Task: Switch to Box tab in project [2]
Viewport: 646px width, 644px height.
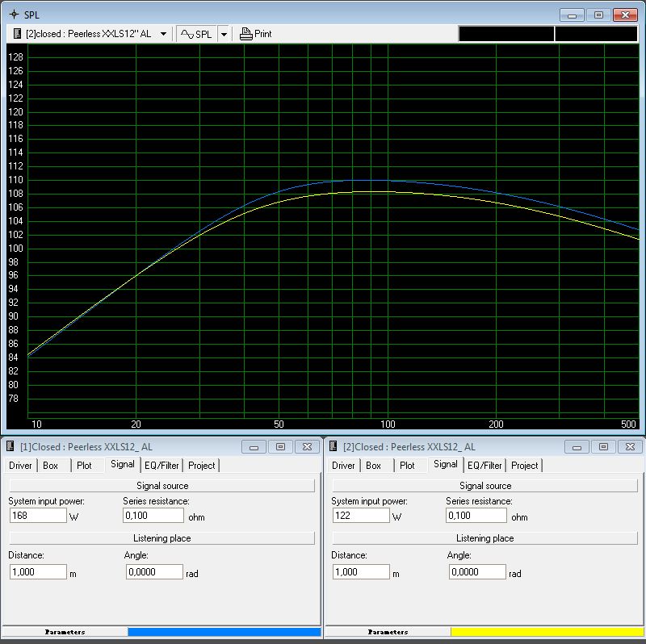Action: (x=373, y=466)
